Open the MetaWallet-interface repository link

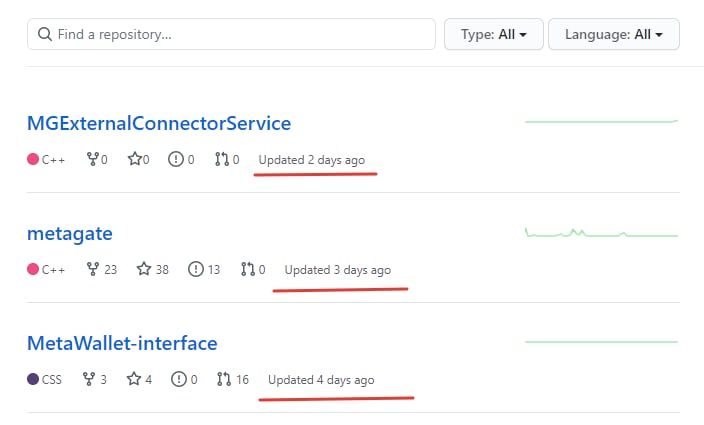tap(122, 343)
